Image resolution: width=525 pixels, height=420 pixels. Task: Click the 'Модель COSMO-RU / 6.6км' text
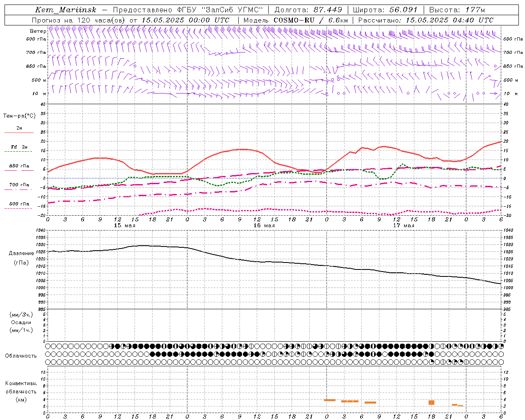tap(296, 20)
